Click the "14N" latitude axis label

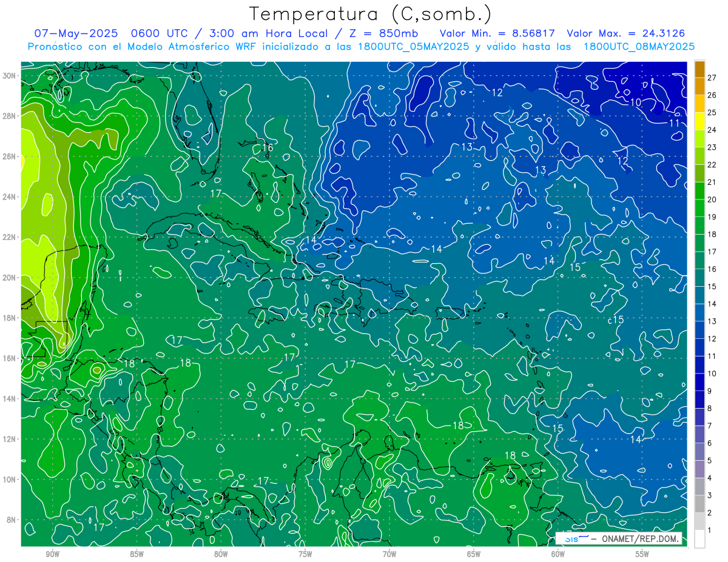click(x=9, y=398)
